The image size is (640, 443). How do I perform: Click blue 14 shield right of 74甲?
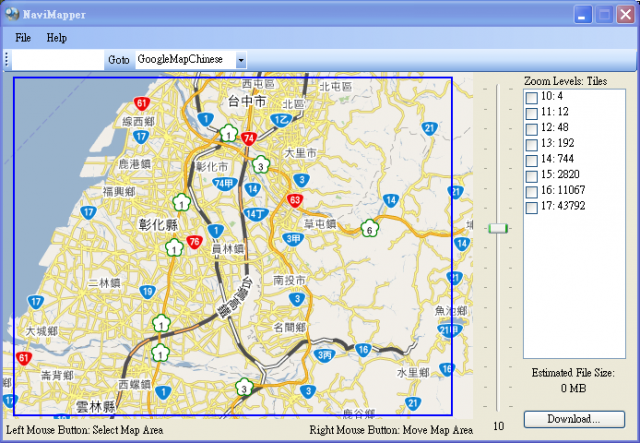click(x=252, y=189)
